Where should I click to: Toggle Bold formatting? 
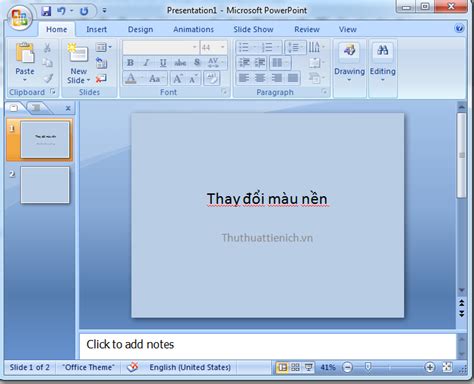(130, 63)
